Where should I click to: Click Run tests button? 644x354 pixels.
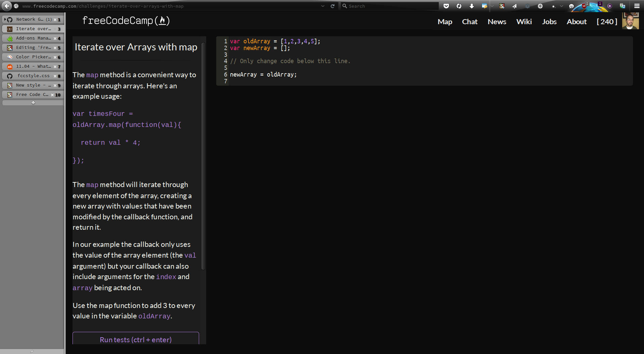[136, 340]
